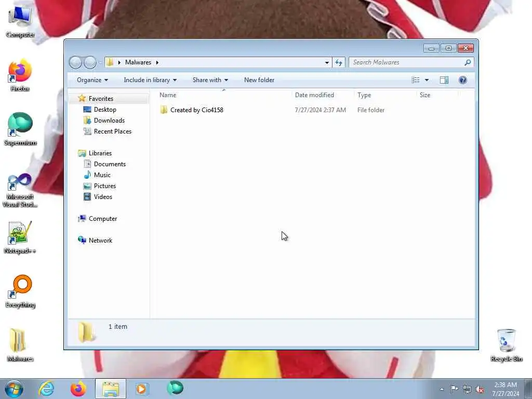Click the Show desktop strip on the taskbar

point(528,389)
